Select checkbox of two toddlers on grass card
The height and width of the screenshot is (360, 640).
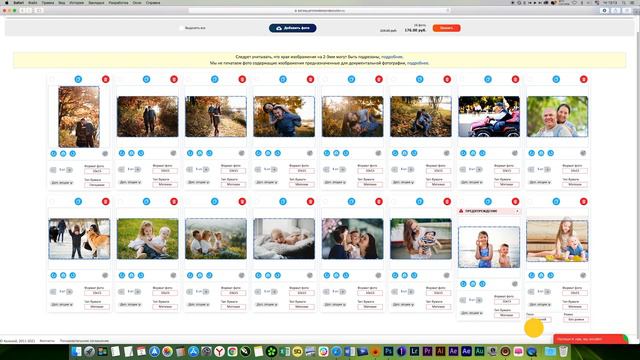[x=120, y=201]
